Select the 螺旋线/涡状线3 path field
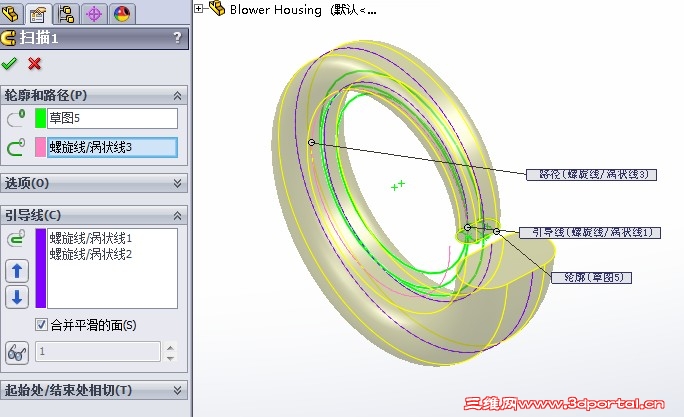This screenshot has width=684, height=417. 112,147
